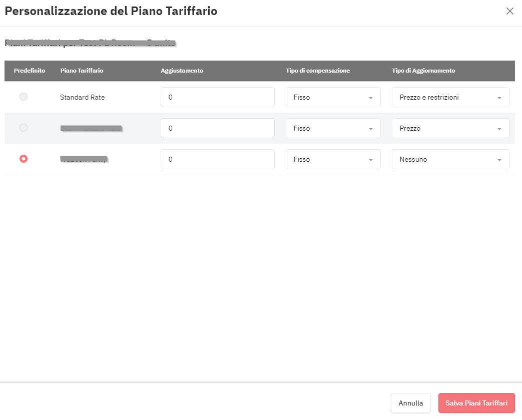Viewport: 522px width, 420px height.
Task: Click the Standard Rate adjustment input field
Action: 217,97
